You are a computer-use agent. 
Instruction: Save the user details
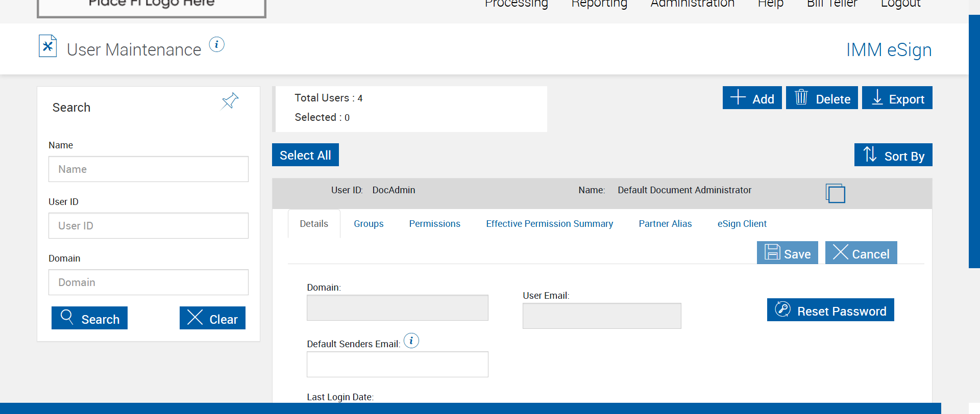787,253
